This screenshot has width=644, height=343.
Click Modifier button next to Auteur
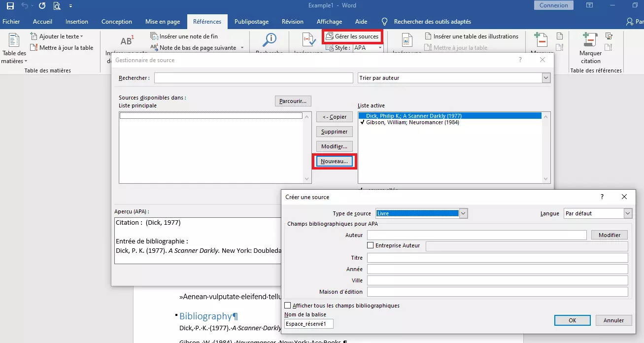tap(610, 235)
